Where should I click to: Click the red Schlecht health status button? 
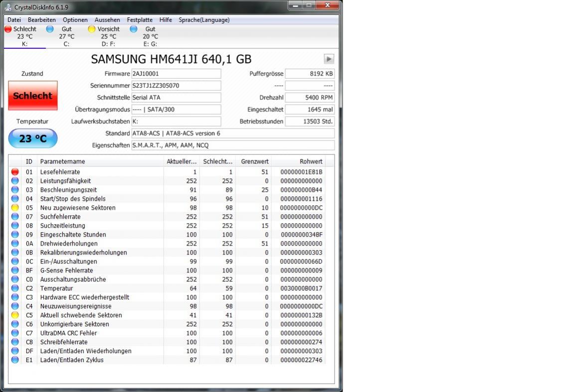(32, 96)
